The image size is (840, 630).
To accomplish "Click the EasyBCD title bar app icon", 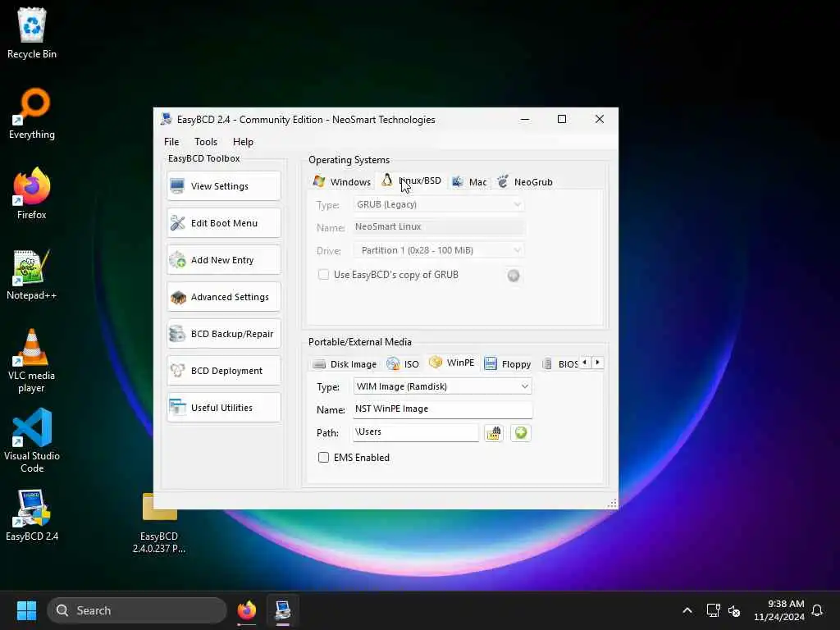I will [x=166, y=119].
